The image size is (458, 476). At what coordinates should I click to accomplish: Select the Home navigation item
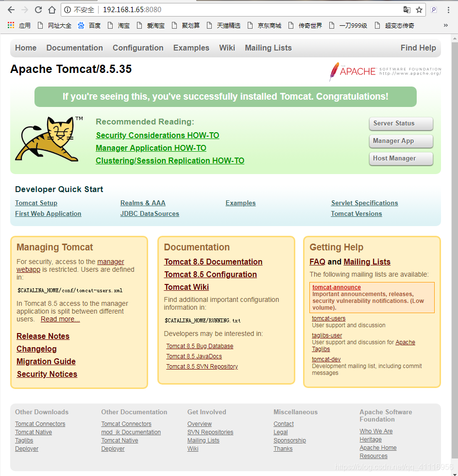(x=26, y=48)
